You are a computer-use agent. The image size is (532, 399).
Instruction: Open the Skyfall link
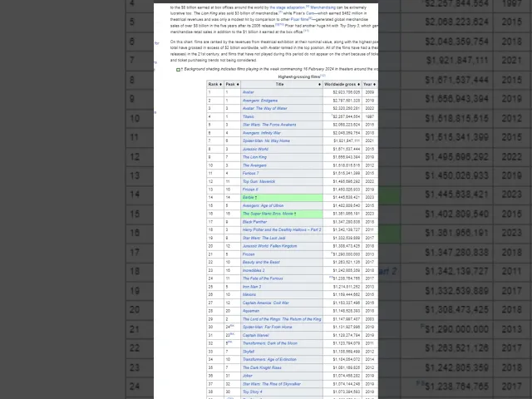pos(249,352)
